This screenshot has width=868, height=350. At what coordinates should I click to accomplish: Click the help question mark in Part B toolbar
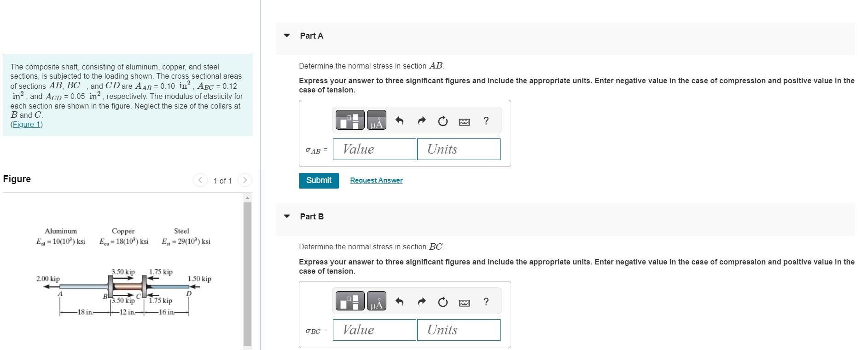tap(485, 301)
